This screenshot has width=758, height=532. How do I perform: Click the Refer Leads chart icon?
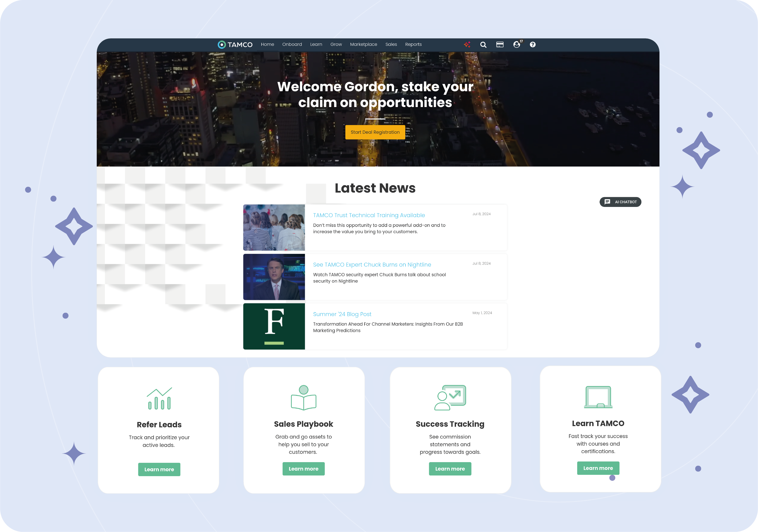point(159,398)
